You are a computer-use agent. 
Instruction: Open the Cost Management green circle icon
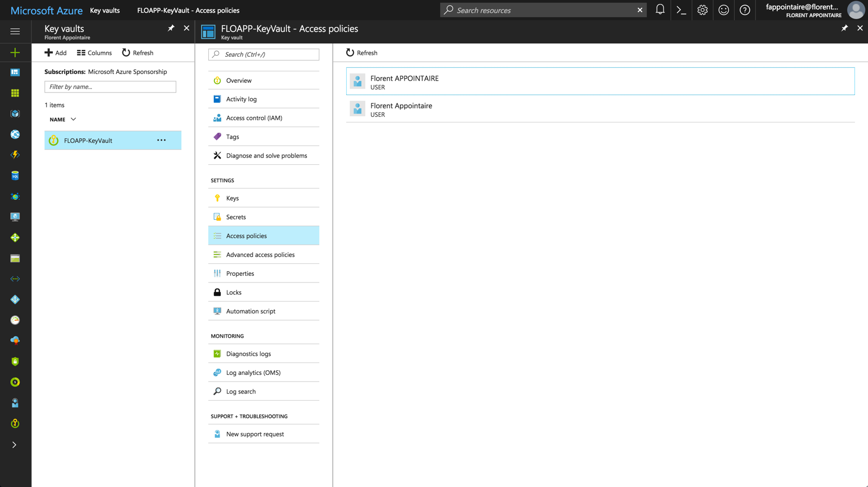[x=15, y=382]
